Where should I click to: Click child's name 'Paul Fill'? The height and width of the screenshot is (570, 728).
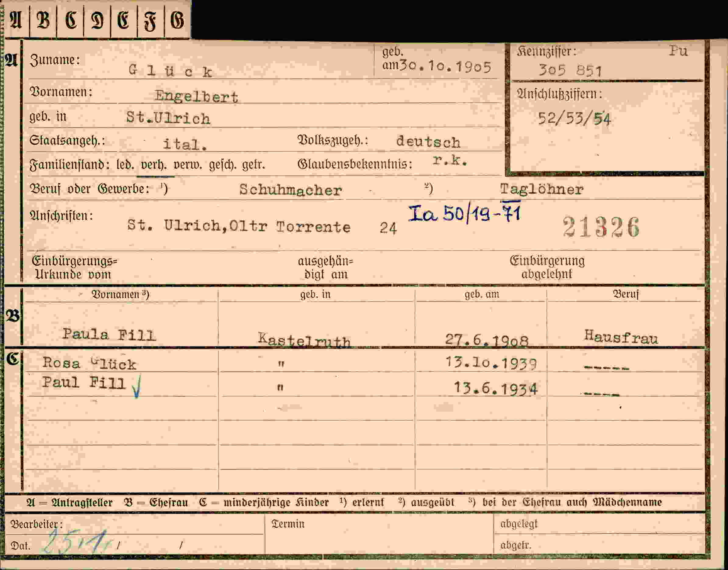83,382
